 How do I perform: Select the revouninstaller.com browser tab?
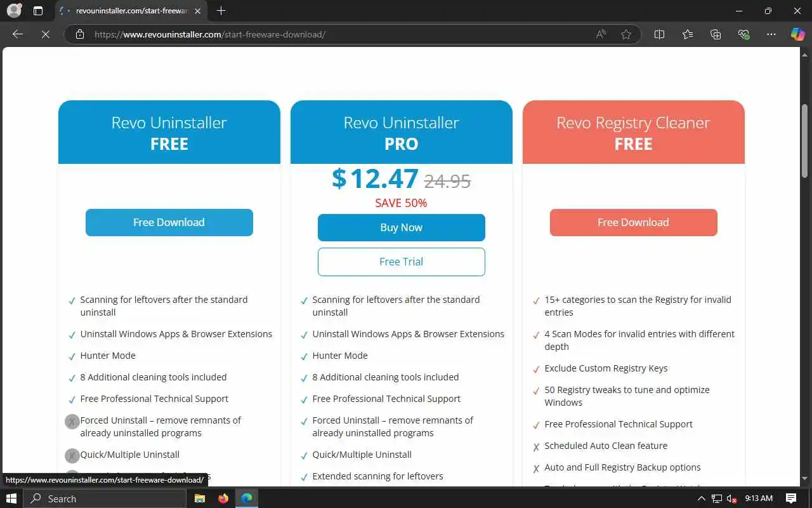tap(131, 11)
